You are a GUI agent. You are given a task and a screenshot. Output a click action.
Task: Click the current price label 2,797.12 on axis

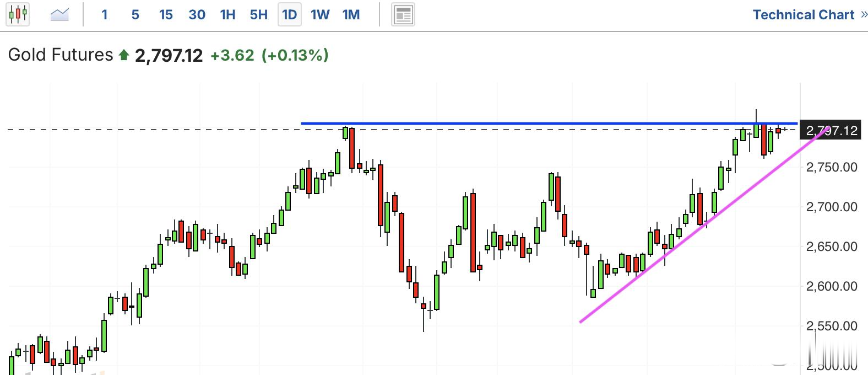(x=831, y=131)
